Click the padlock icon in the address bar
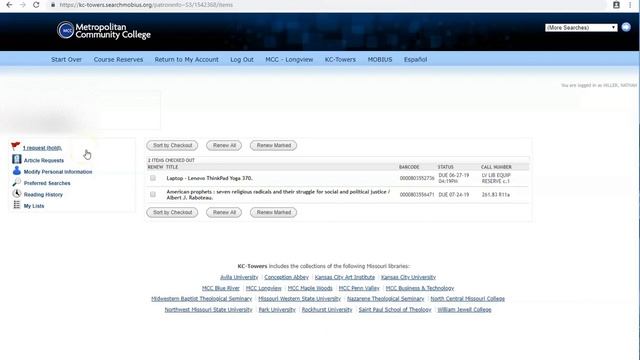The image size is (640, 360). pyautogui.click(x=53, y=5)
